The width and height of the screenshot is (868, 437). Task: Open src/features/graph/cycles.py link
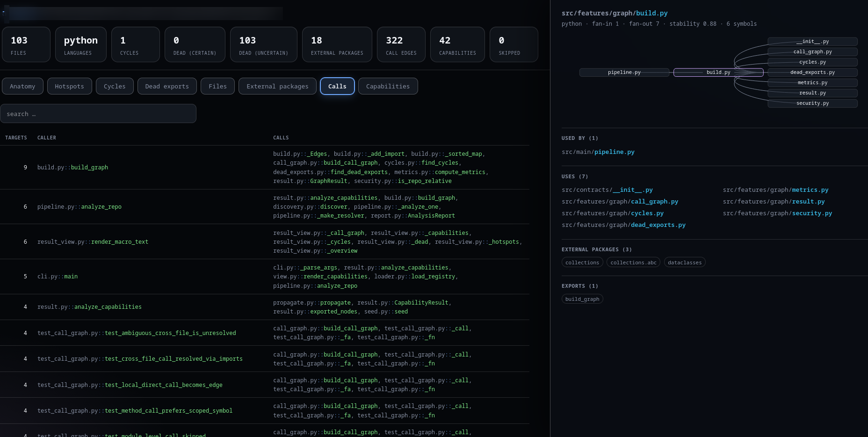[613, 213]
